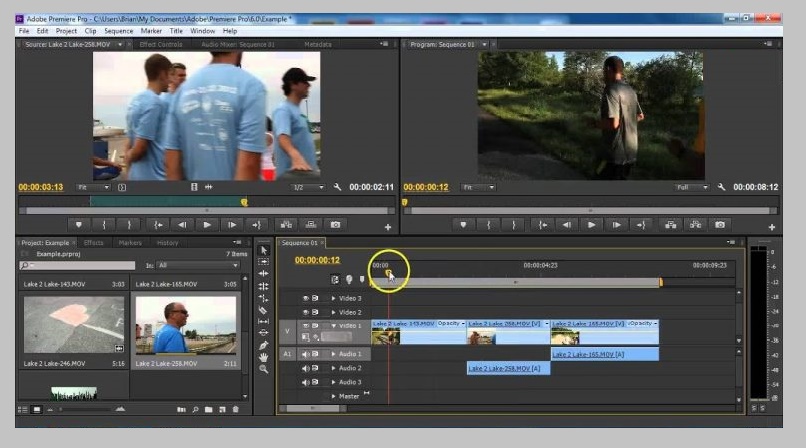Expand the Video 2 track
The width and height of the screenshot is (806, 448).
[333, 312]
